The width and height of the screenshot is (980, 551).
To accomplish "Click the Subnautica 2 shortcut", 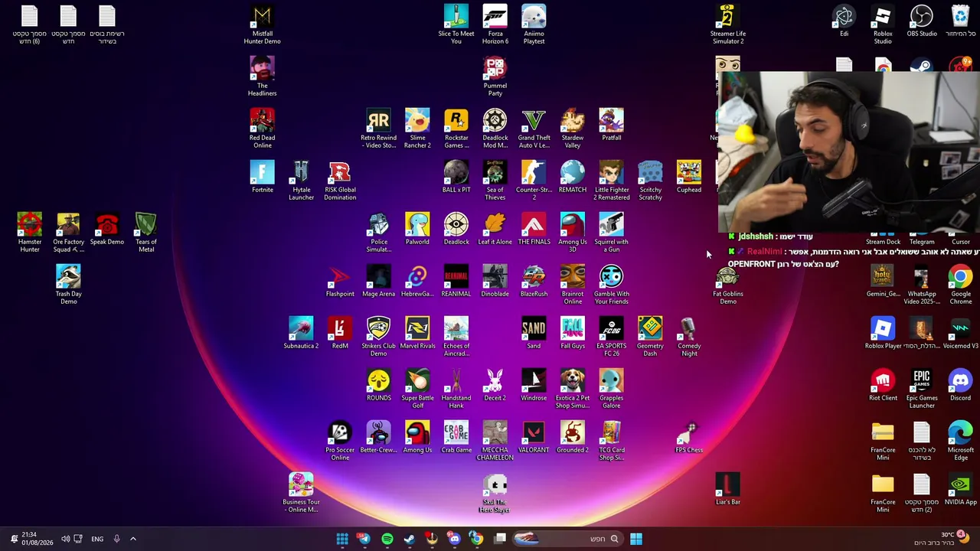I will (301, 333).
